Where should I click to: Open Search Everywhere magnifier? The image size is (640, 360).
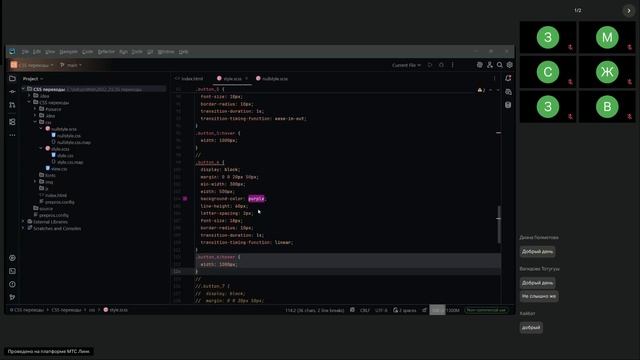(x=500, y=65)
